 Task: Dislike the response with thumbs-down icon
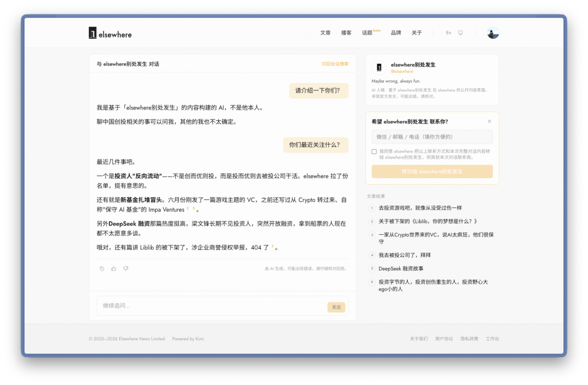click(x=126, y=268)
